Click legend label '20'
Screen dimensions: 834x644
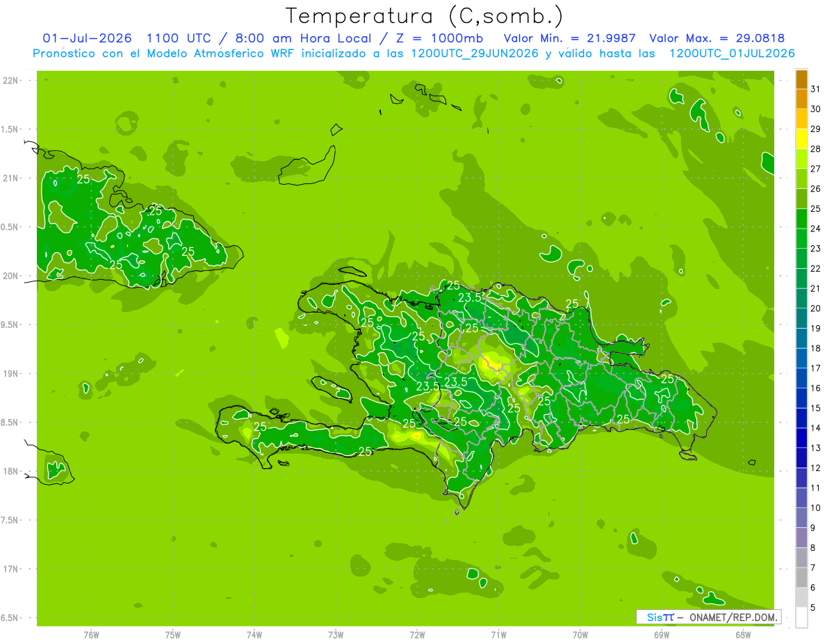(x=815, y=308)
